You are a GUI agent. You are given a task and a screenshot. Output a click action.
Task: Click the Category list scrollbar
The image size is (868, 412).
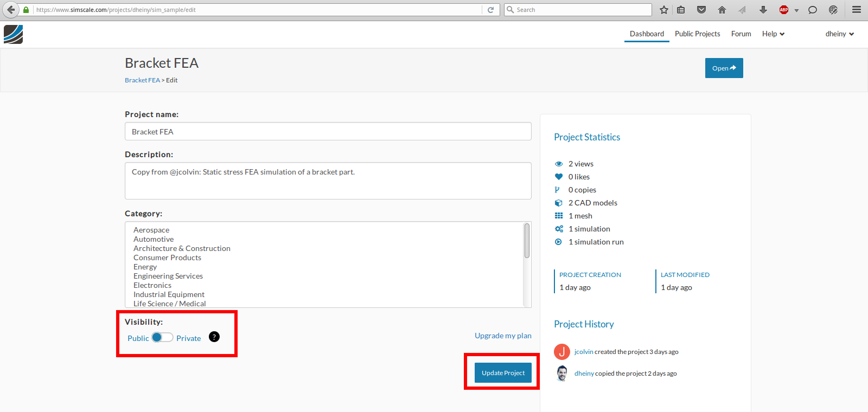coord(527,241)
